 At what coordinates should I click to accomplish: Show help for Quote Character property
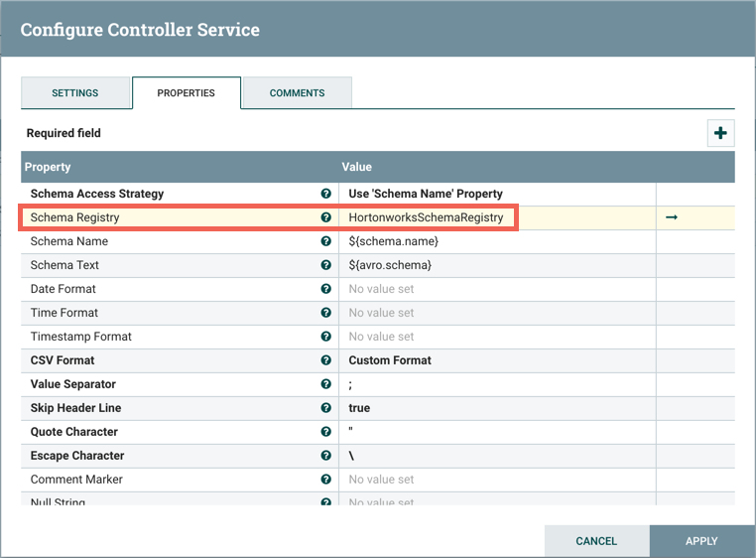coord(326,432)
